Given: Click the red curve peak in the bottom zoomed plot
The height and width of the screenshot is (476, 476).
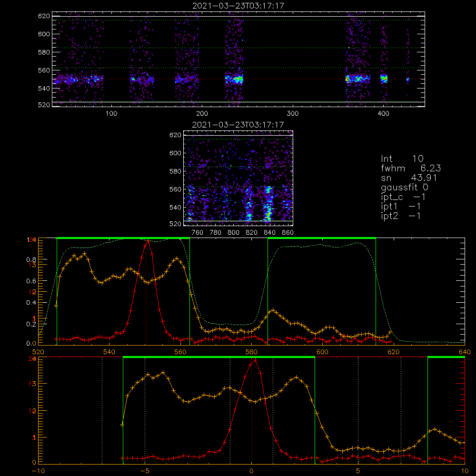Looking at the screenshot, I should 255,360.
